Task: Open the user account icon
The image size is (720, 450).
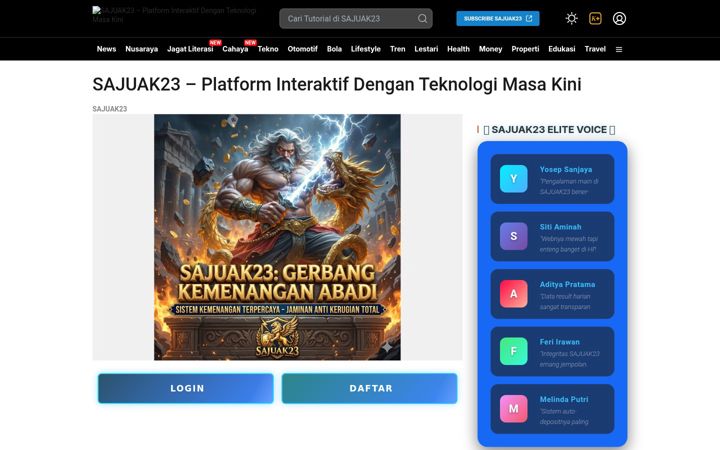Action: pos(619,18)
